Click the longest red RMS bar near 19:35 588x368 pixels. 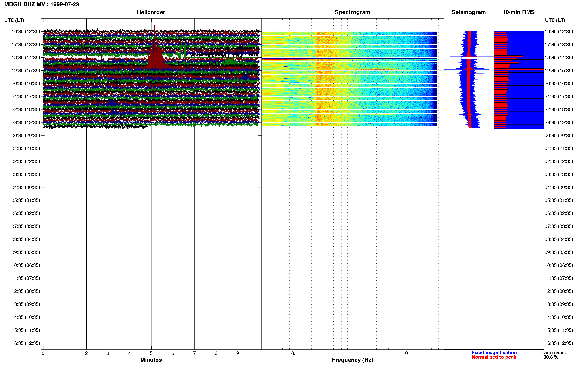519,69
